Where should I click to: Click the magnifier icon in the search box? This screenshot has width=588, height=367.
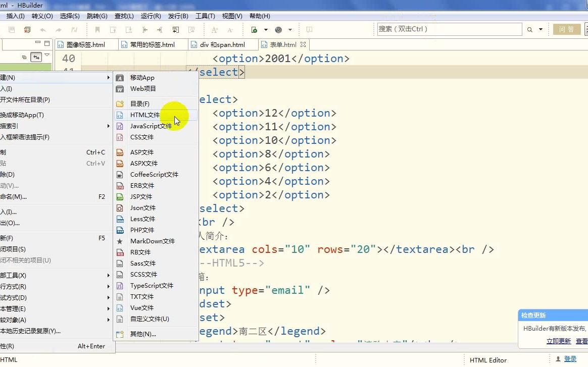click(x=529, y=29)
